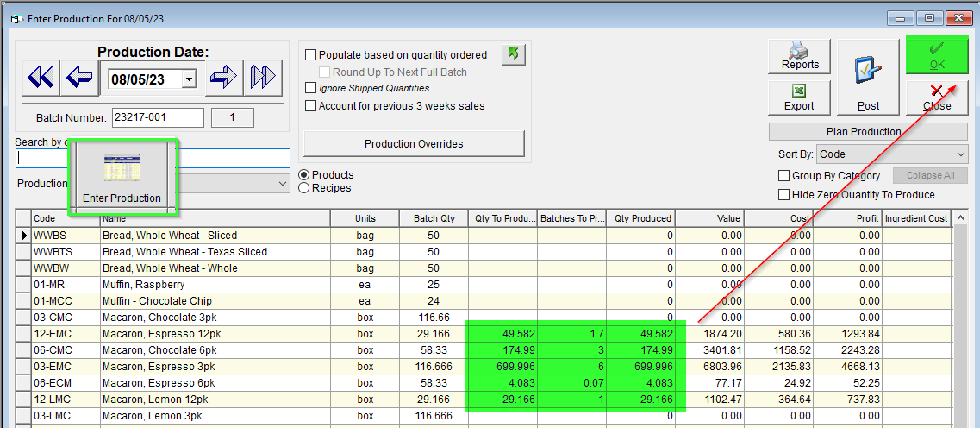This screenshot has height=428, width=980.
Task: Select the 03-LMC code cell
Action: [x=66, y=415]
